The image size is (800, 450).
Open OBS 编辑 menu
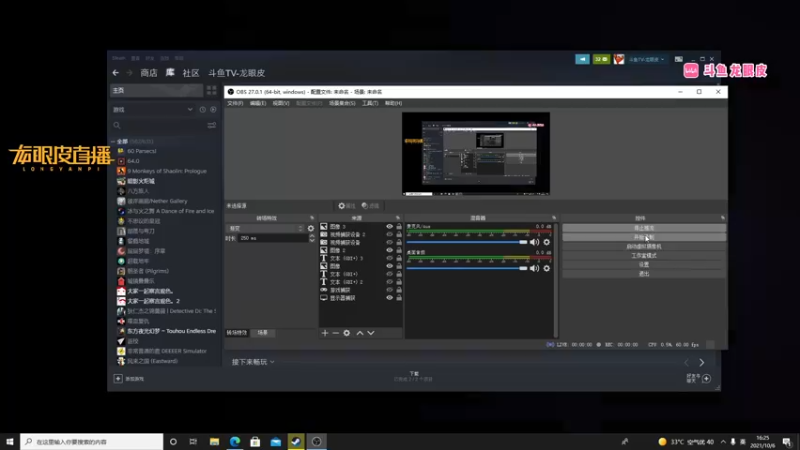pyautogui.click(x=258, y=103)
